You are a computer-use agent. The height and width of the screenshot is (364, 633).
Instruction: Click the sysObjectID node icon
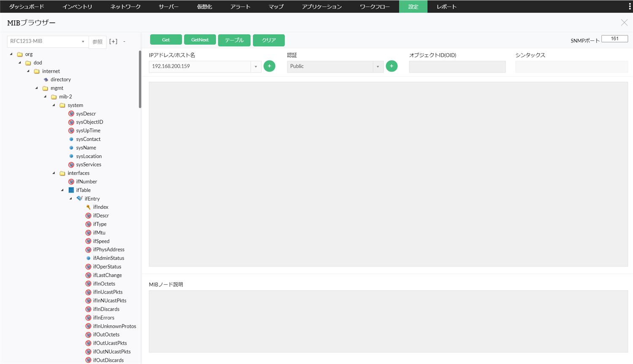71,122
